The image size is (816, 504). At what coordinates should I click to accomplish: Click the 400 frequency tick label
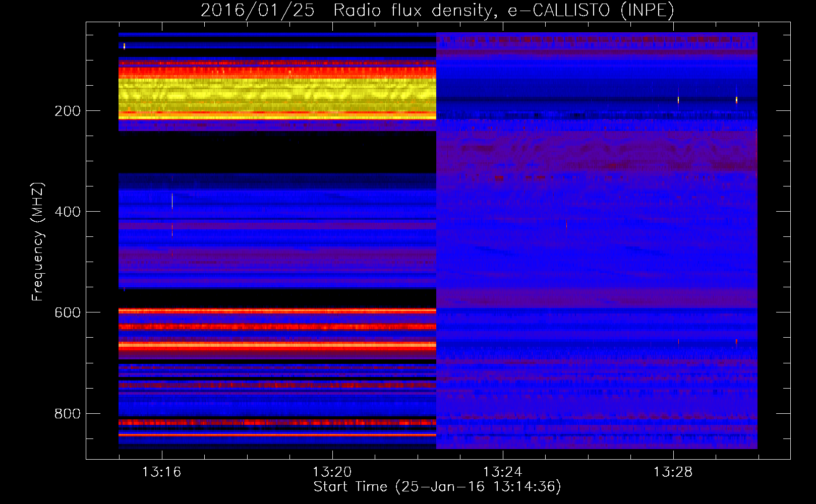tap(68, 212)
